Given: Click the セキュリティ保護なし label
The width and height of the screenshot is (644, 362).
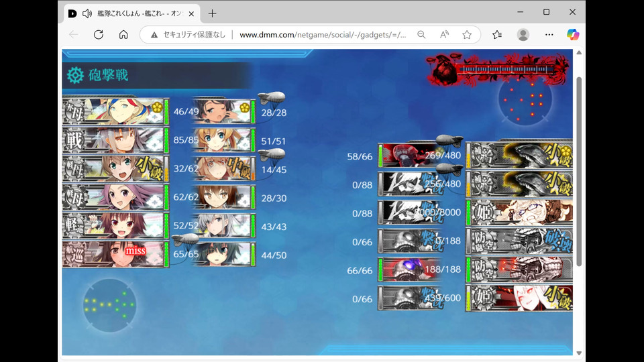Looking at the screenshot, I should (195, 35).
